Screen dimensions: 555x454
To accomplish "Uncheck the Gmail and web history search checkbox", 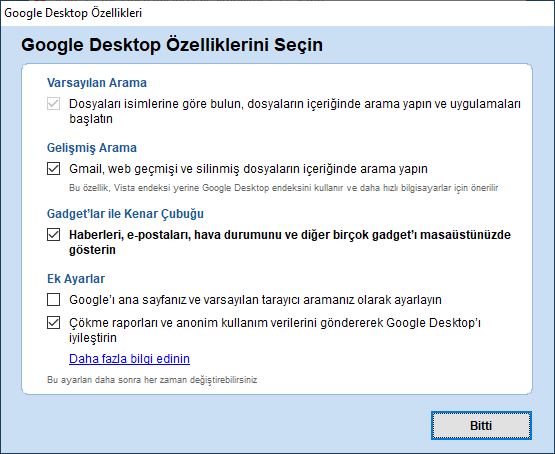I will point(53,168).
